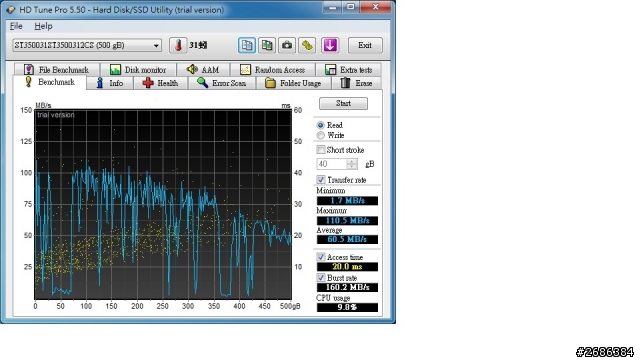This screenshot has width=640, height=360.
Task: Close the HD Tune Pro window
Action: (376, 7)
